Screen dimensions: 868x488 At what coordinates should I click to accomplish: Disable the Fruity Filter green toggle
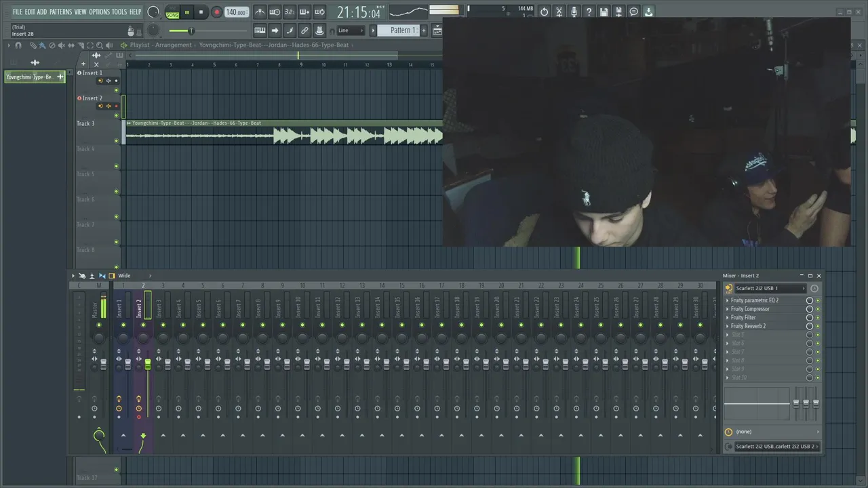pyautogui.click(x=817, y=317)
